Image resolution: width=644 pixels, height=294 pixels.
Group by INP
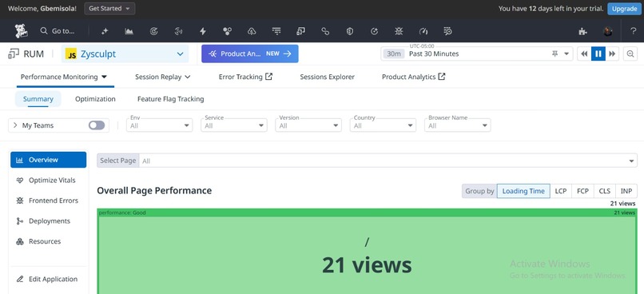(626, 191)
